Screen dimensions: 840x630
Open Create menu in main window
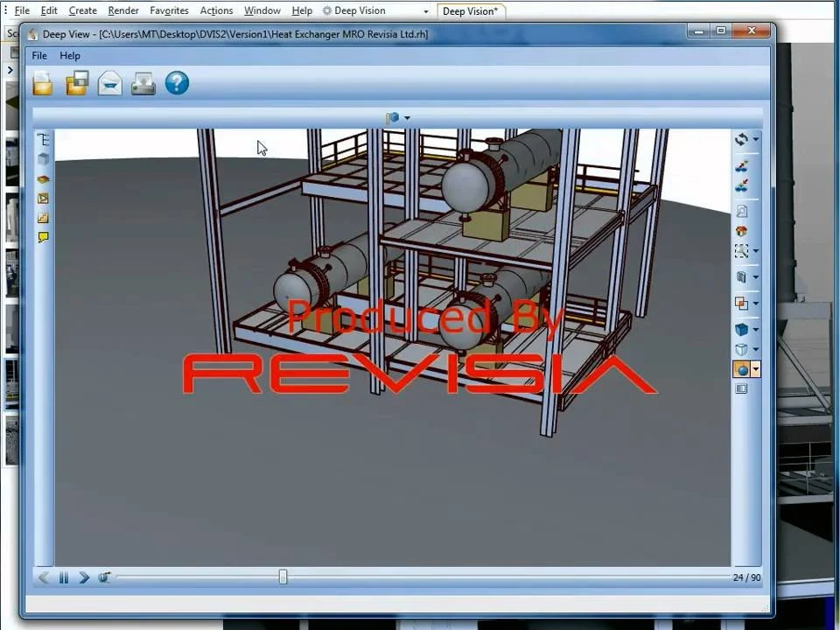82,10
